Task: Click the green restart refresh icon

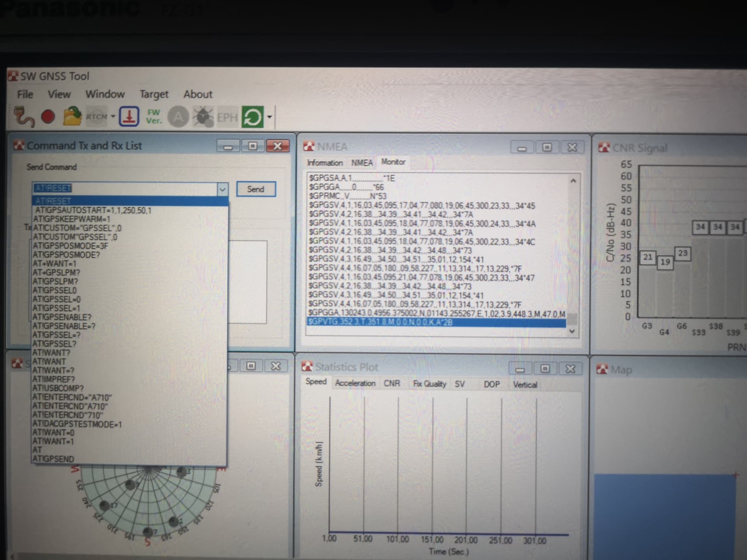Action: [252, 117]
